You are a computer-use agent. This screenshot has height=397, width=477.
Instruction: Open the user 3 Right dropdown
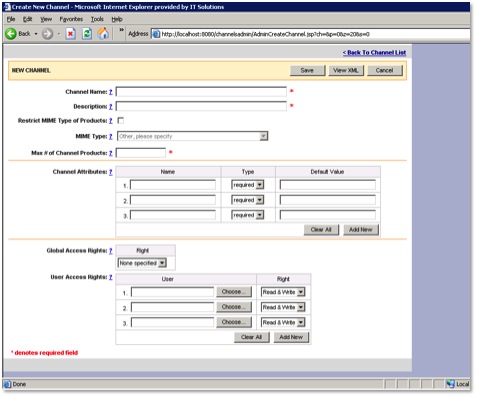point(283,322)
